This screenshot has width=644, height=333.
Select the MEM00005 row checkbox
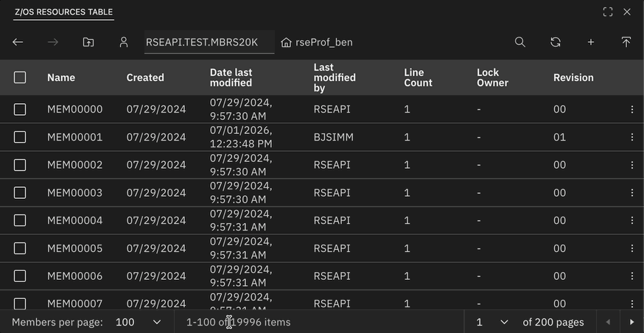tap(20, 248)
